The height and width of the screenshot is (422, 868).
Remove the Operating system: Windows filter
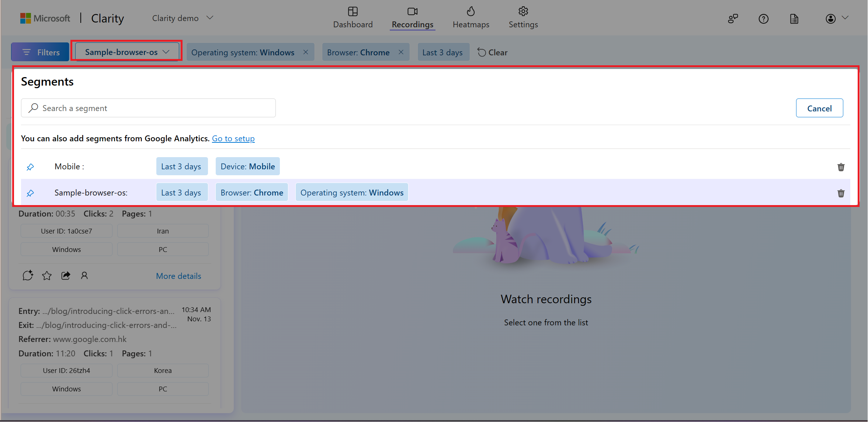(306, 52)
